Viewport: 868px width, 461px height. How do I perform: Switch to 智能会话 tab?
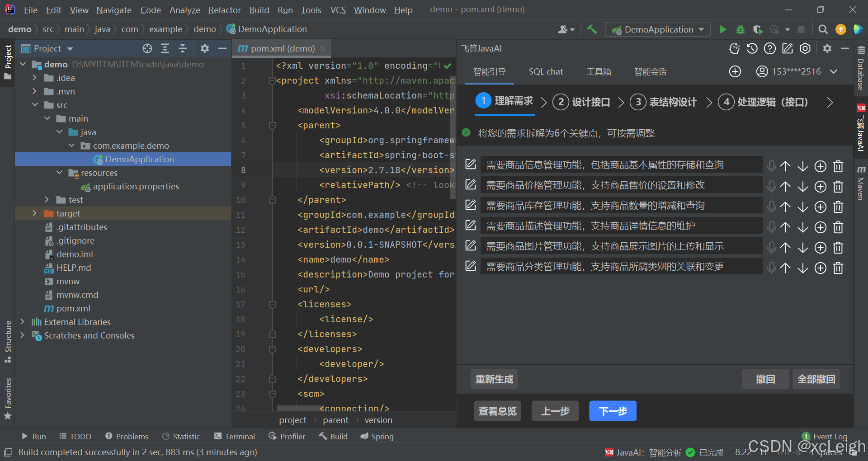coord(650,71)
